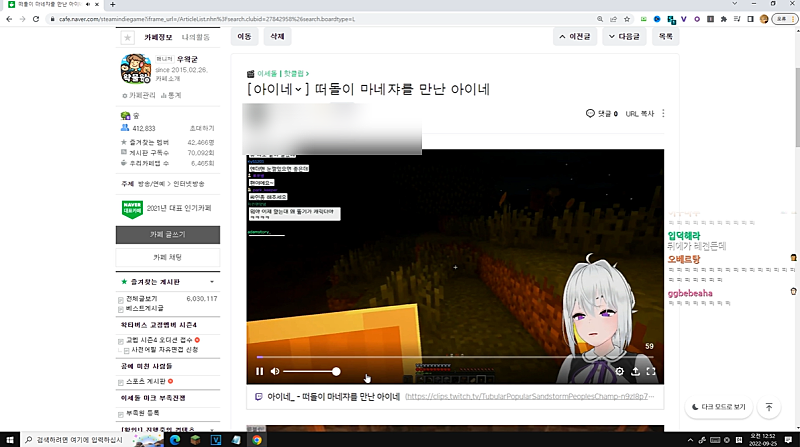
Task: Seek on the video progress bar
Action: tap(455, 357)
